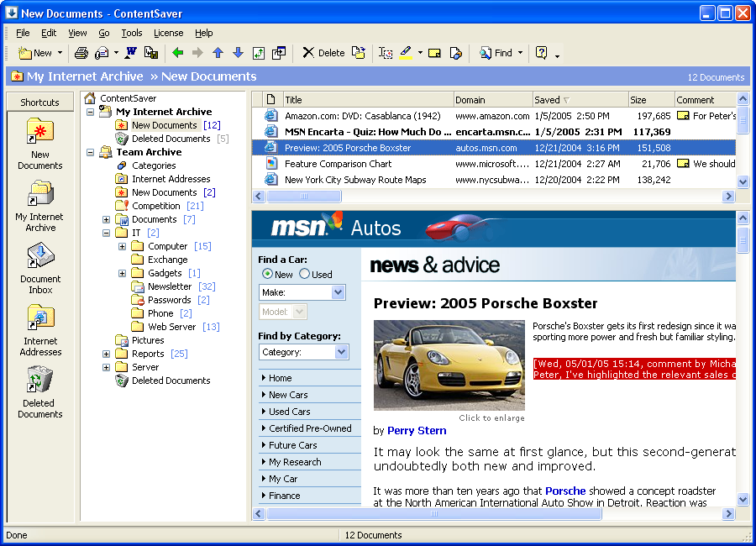Expand the Reports [25] folder

pos(106,354)
